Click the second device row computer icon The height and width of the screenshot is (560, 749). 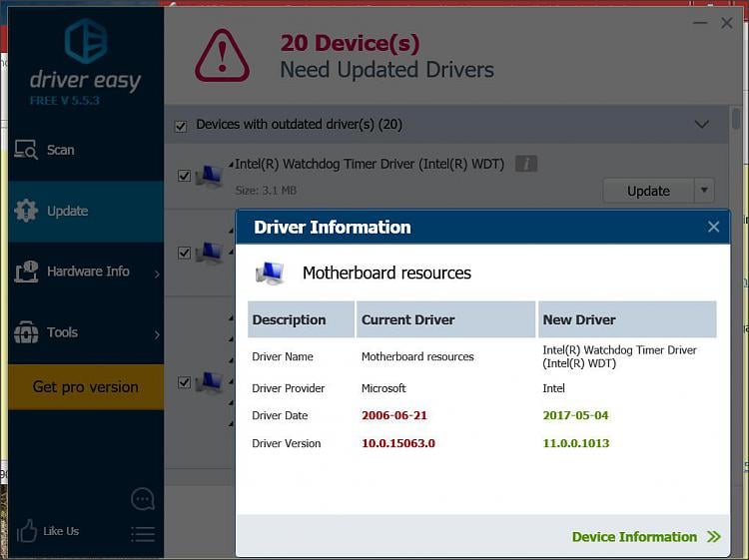click(x=210, y=253)
